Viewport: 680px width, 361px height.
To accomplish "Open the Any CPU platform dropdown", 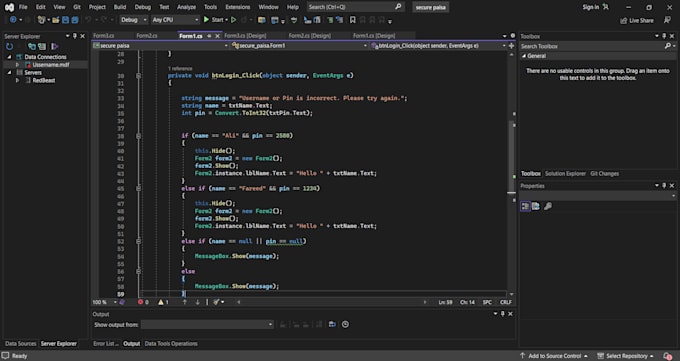I will (175, 20).
